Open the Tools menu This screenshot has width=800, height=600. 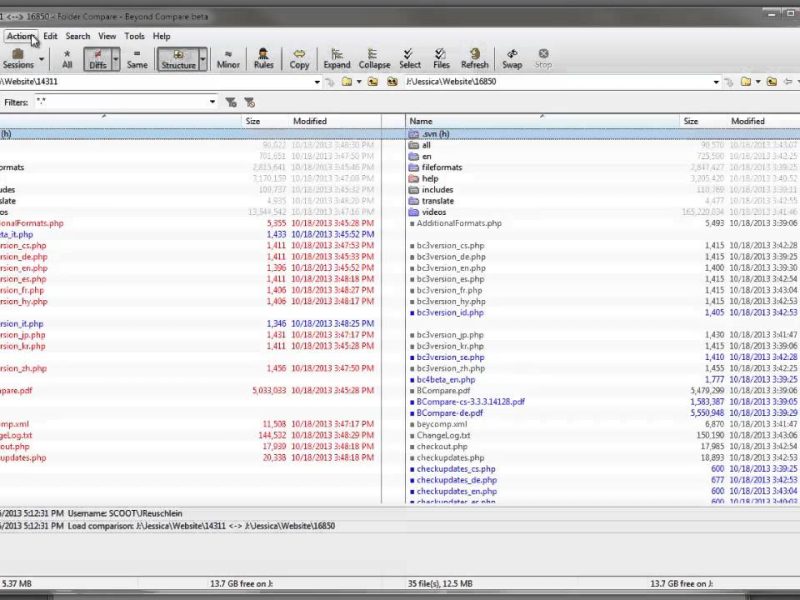click(x=134, y=36)
